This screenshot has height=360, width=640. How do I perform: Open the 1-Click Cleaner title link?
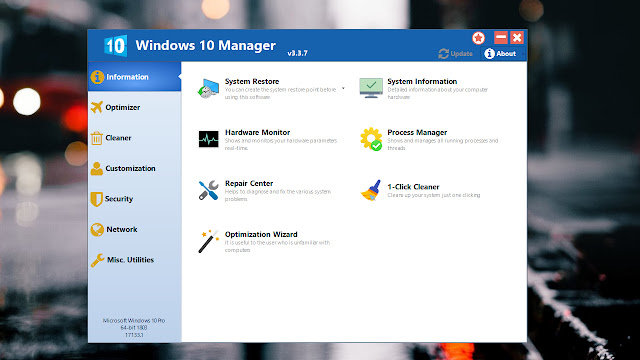(413, 187)
